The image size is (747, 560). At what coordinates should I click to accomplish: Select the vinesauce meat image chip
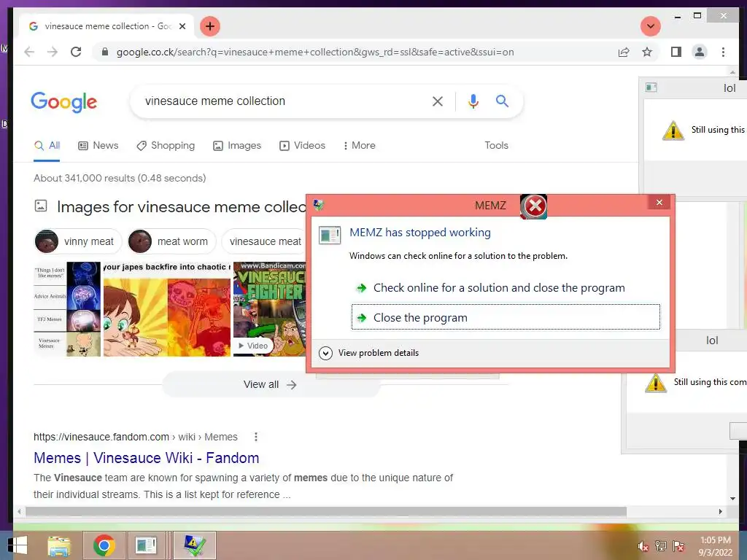[x=265, y=241]
